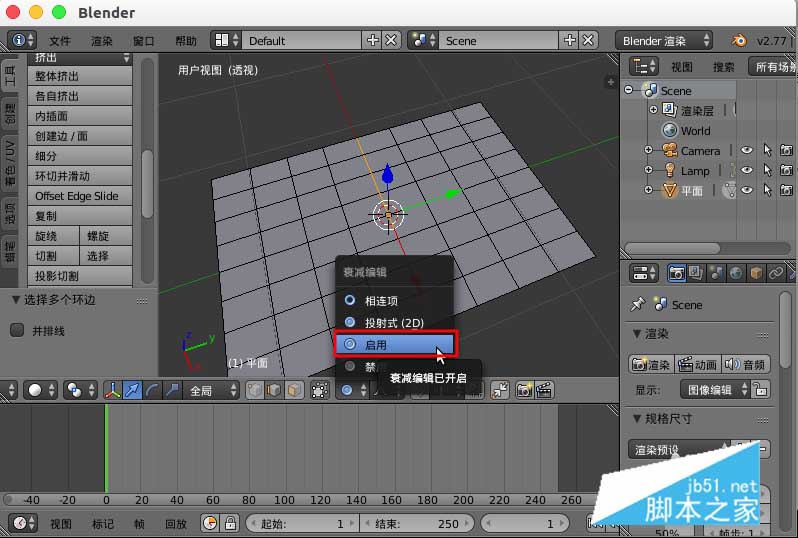798x538 pixels.
Task: Click the pin icon beside Scene
Action: (x=637, y=304)
